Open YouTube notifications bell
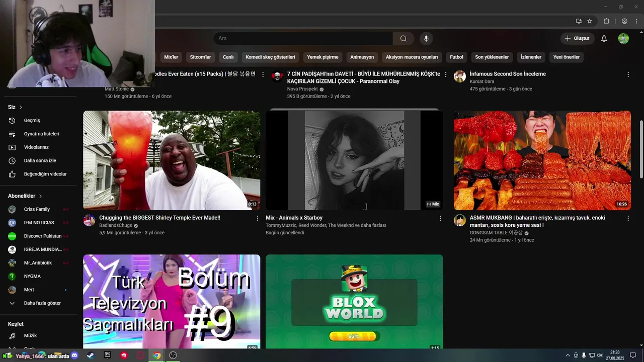Viewport: 644px width, 362px height. (x=604, y=39)
